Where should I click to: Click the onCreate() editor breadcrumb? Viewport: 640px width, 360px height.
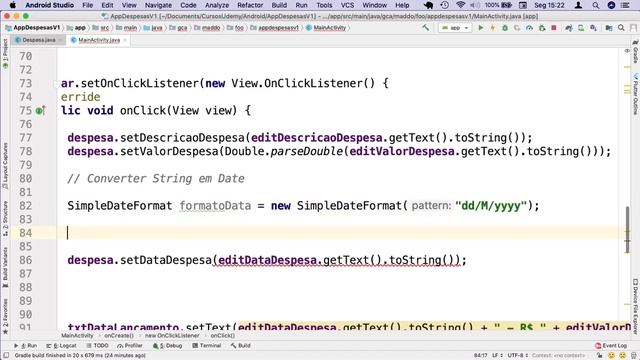118,336
